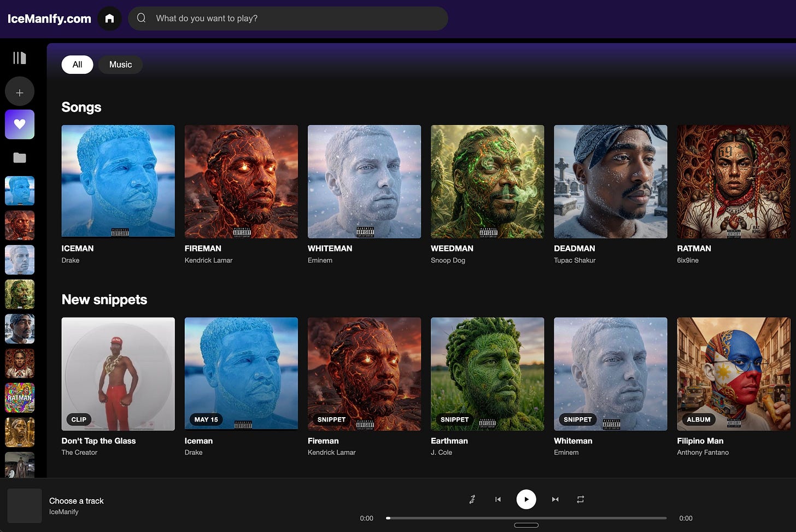
Task: Open artist Tupac Shakur link
Action: coord(575,260)
